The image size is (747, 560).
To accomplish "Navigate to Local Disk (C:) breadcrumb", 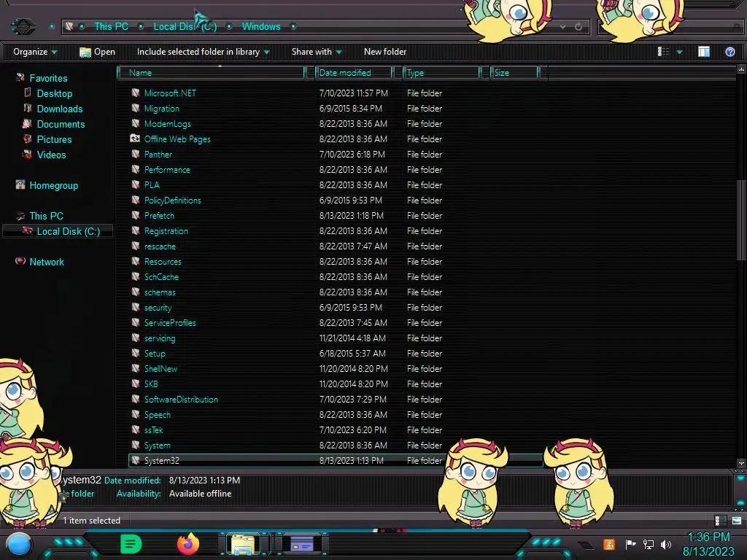I will 185,27.
